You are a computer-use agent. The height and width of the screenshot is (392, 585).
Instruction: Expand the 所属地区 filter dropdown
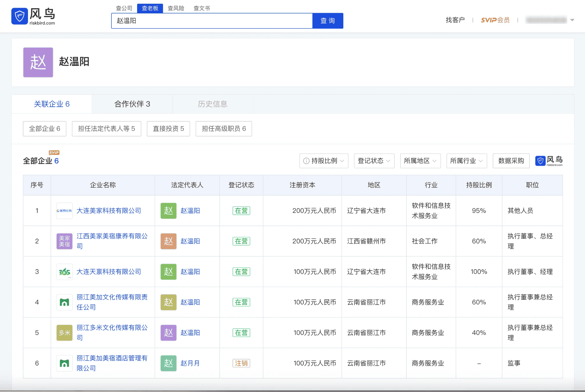pyautogui.click(x=420, y=161)
